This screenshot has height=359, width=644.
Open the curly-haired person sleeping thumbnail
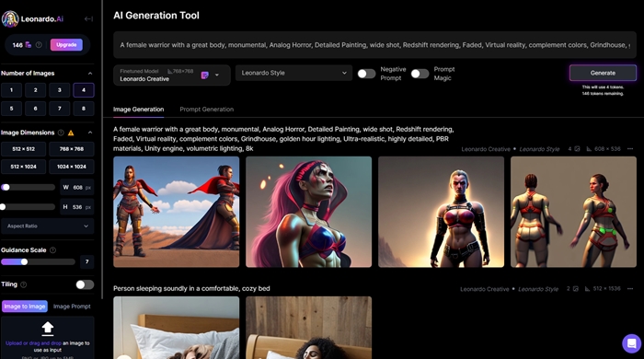click(308, 328)
